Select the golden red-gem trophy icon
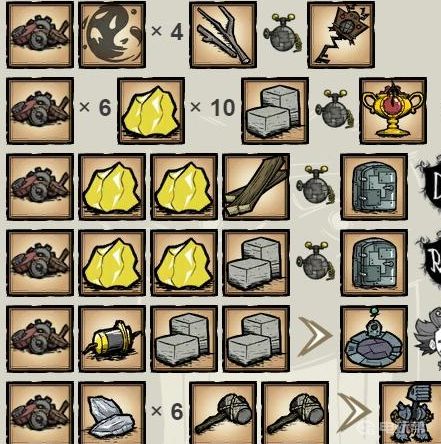Viewport: 441px width, 444px height. 393,111
